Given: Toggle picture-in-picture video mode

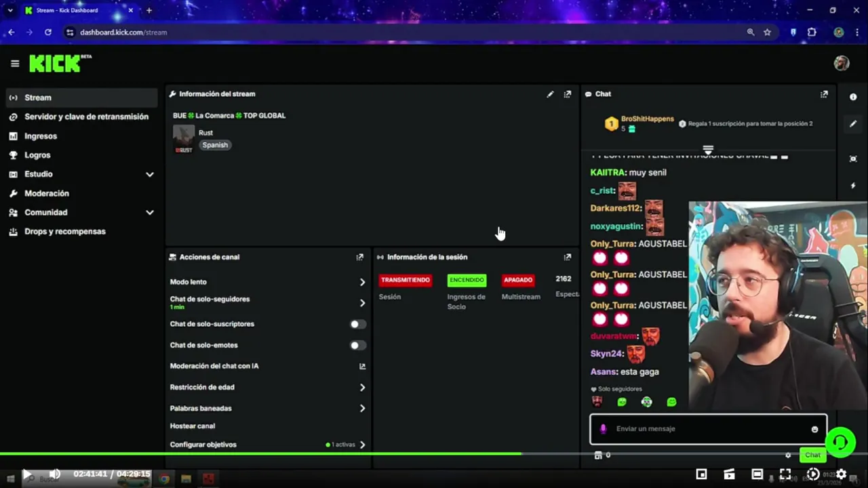Looking at the screenshot, I should tap(701, 474).
